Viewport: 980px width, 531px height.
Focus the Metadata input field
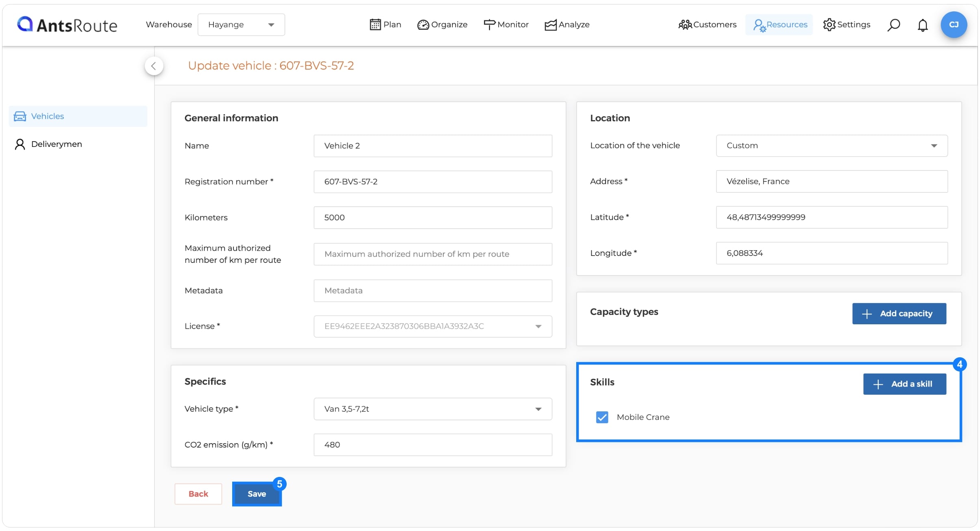(433, 291)
